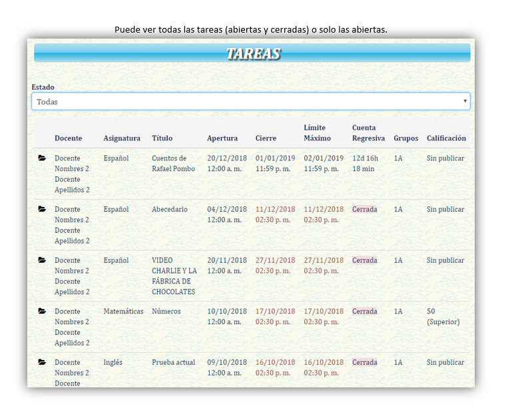This screenshot has width=508, height=420.
Task: Click the Asignatura column header
Action: (x=122, y=138)
